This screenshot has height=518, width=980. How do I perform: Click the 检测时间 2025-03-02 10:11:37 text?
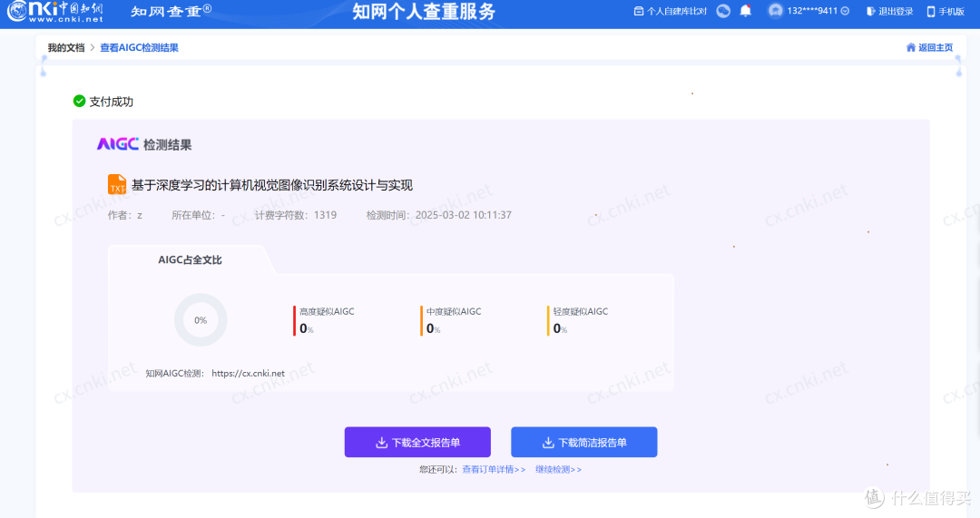pos(439,215)
